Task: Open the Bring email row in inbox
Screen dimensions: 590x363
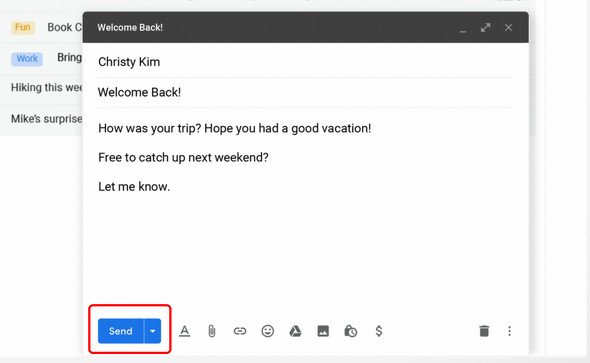Action: click(x=41, y=59)
